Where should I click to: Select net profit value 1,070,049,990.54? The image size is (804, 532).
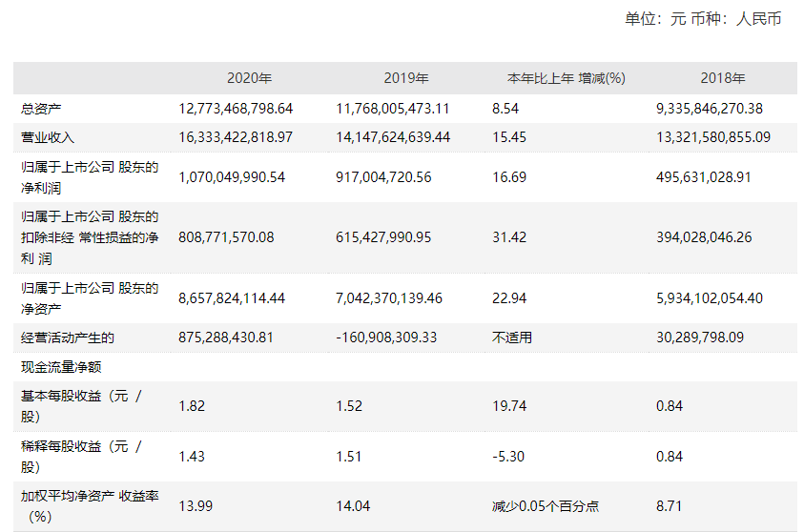click(232, 177)
